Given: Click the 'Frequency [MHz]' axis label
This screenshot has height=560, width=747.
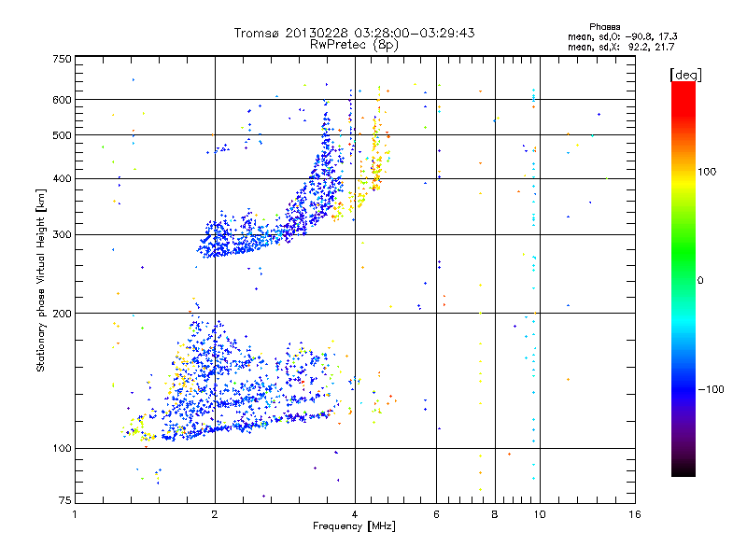Looking at the screenshot, I should click(x=354, y=526).
